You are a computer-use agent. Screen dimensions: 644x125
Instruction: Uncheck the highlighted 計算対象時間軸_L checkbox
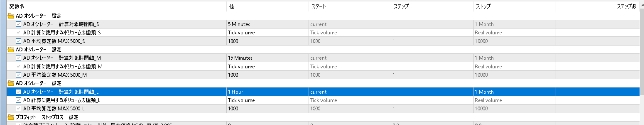point(18,92)
